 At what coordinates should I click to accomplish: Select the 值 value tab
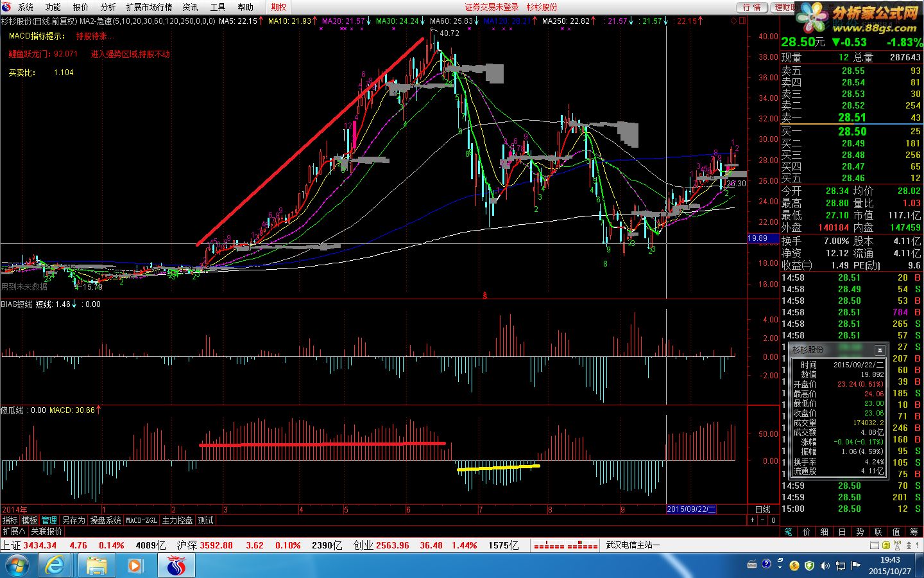click(x=896, y=532)
